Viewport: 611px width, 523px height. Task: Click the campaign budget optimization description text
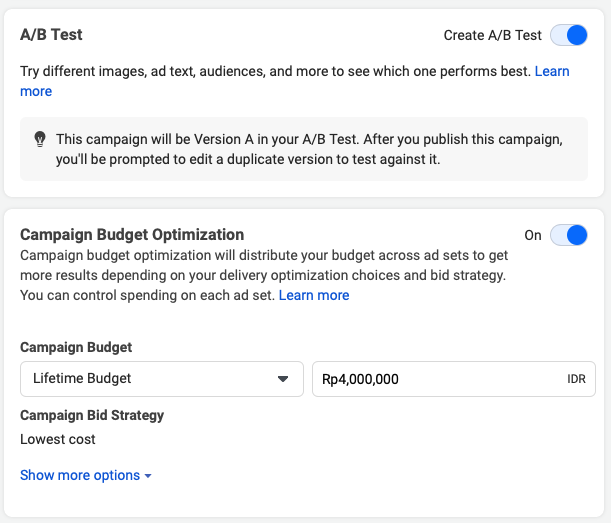tap(264, 275)
